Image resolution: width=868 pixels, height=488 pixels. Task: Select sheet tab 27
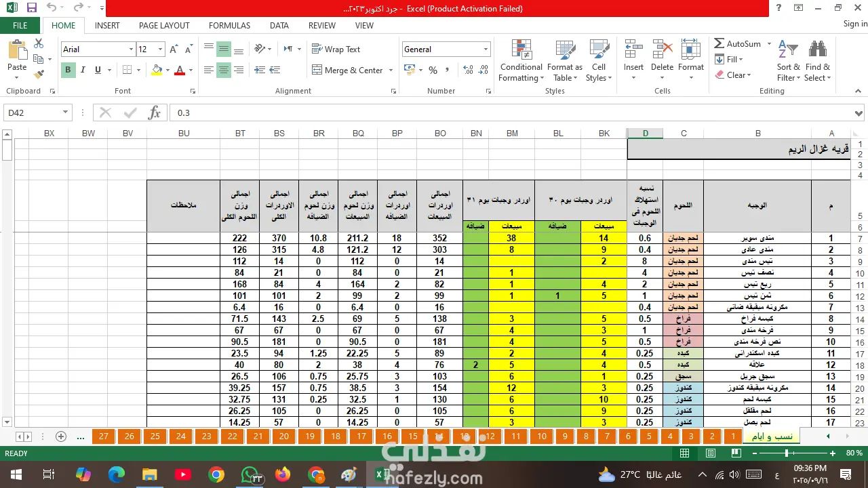tap(104, 436)
